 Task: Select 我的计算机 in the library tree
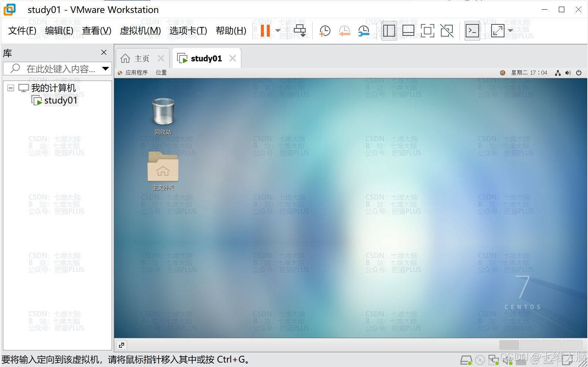click(53, 88)
